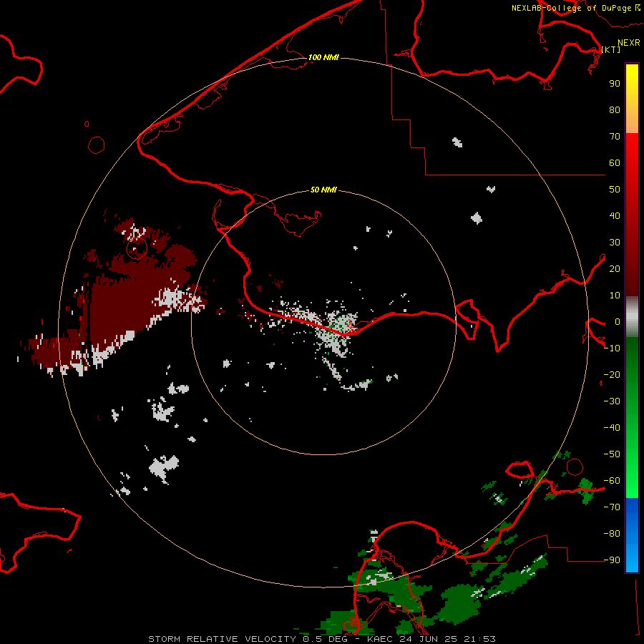644x644 pixels.
Task: Click the -70 value on the velocity scale
Action: click(x=612, y=507)
